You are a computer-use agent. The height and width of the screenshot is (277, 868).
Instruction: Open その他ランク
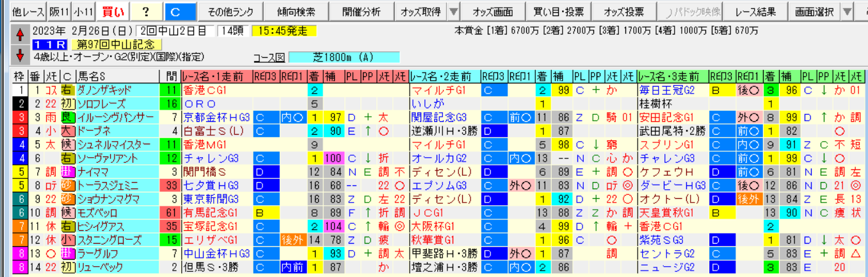(231, 12)
